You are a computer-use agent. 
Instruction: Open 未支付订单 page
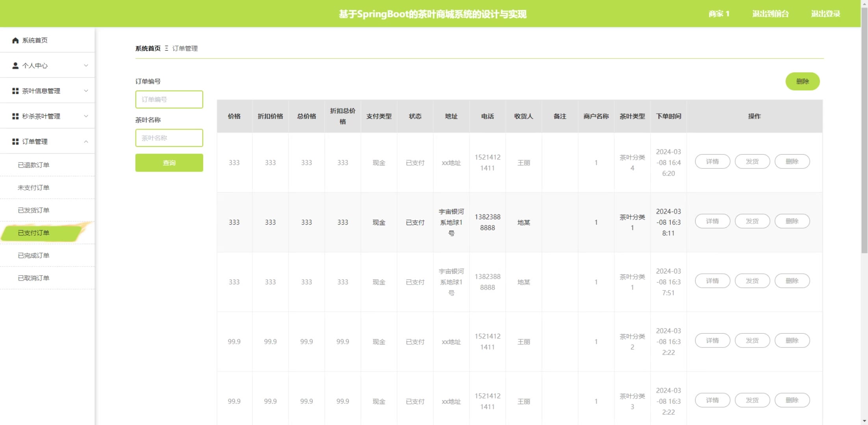point(33,188)
